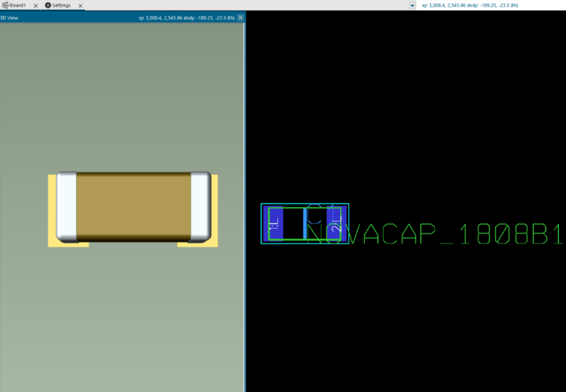Screen dimensions: 566x392
Task: Click the Board1 tab icon
Action: pyautogui.click(x=5, y=5)
